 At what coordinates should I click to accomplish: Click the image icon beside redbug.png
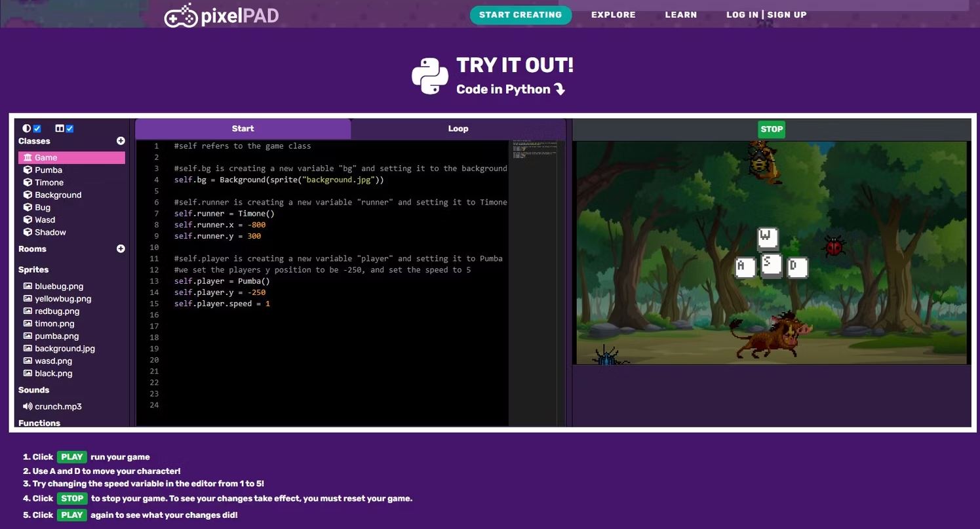click(x=28, y=311)
